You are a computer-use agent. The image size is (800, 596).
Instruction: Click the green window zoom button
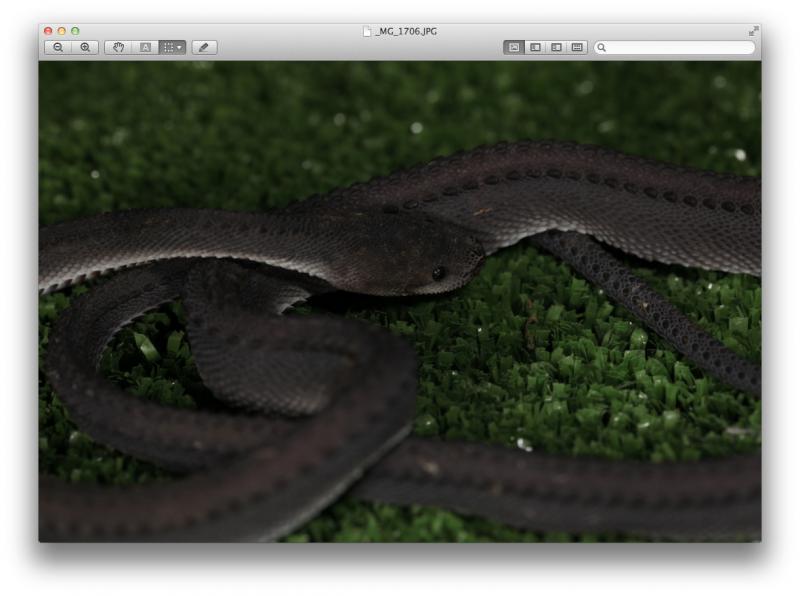point(75,31)
